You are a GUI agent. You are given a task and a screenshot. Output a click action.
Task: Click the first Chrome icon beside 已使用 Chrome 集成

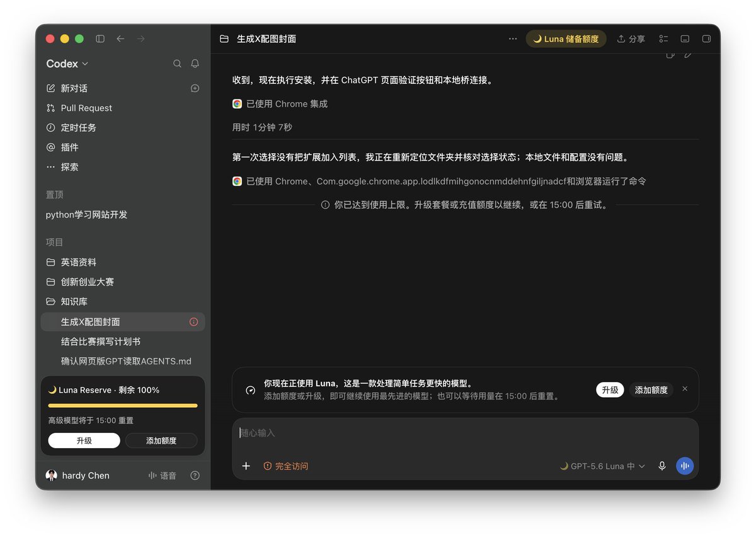click(237, 104)
